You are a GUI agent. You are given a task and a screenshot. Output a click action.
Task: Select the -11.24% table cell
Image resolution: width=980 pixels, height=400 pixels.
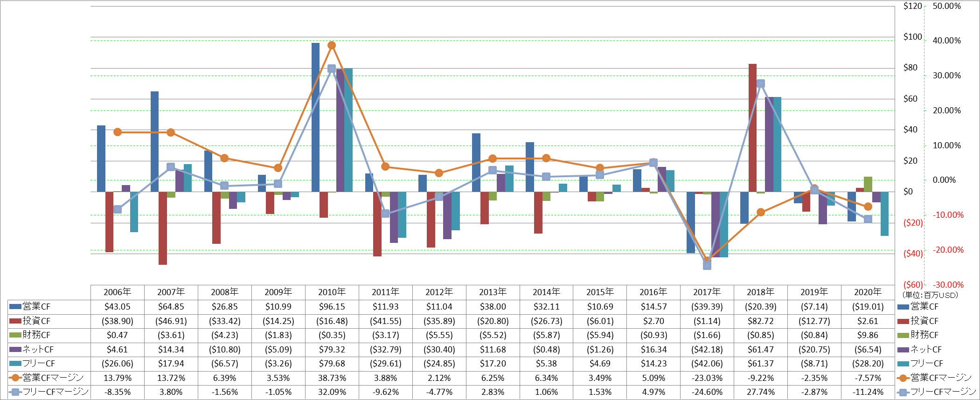[x=868, y=392]
